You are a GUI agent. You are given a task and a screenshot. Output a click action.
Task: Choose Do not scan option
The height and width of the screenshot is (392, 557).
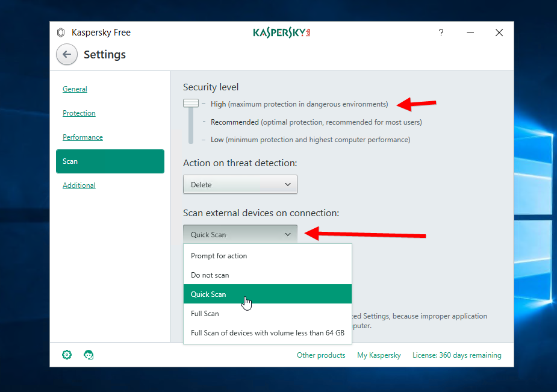(267, 275)
